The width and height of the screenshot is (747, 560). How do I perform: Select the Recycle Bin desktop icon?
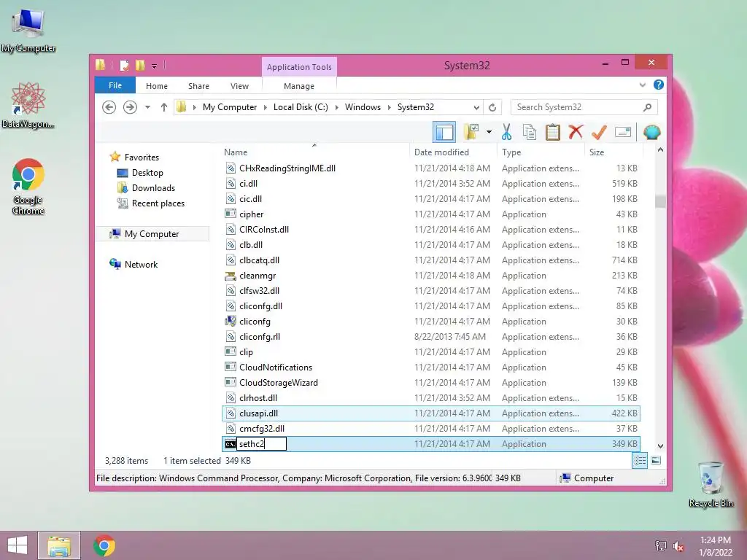point(711,484)
